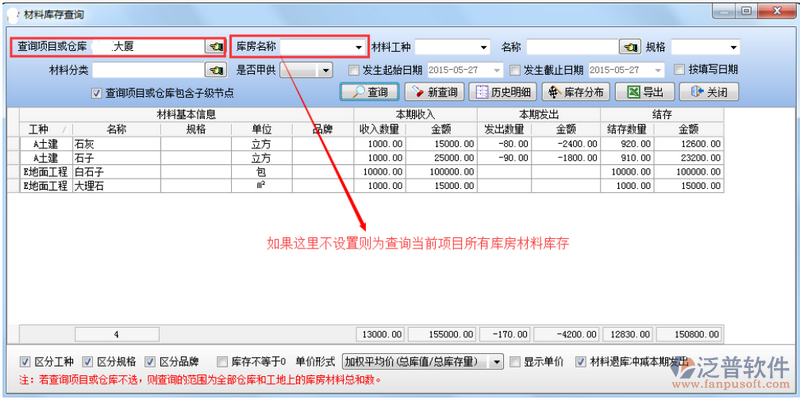This screenshot has width=800, height=400.
Task: Start a 新查询 new query
Action: click(432, 92)
